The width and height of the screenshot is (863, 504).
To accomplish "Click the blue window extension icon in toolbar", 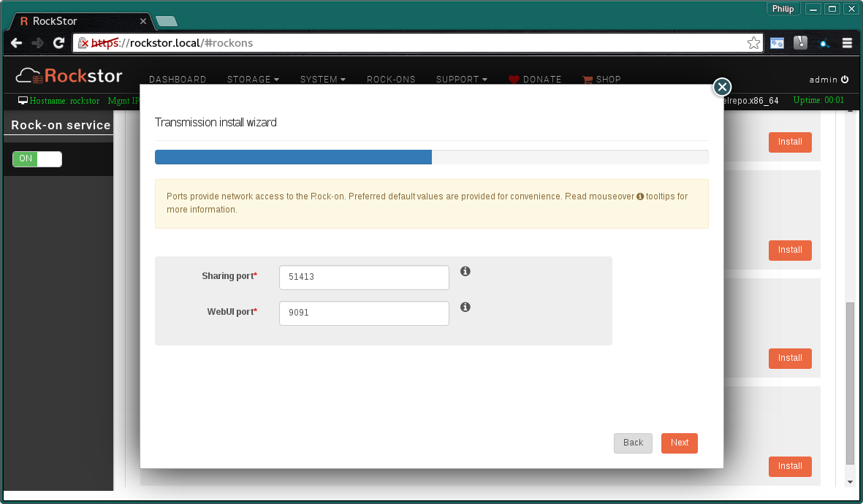I will 777,43.
